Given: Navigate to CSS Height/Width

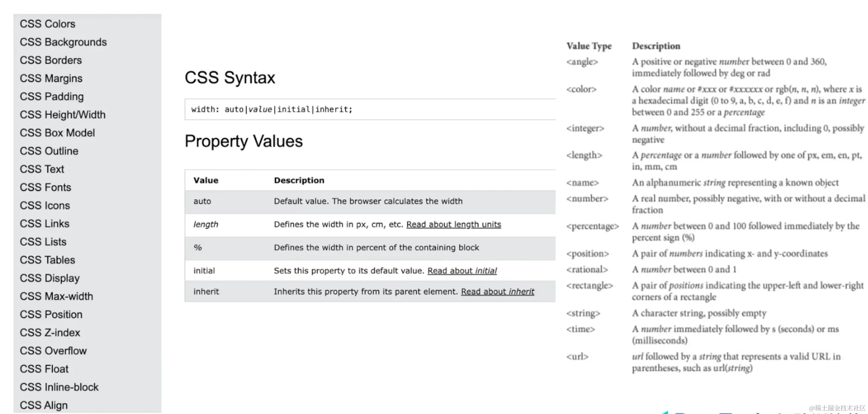Looking at the screenshot, I should point(63,115).
